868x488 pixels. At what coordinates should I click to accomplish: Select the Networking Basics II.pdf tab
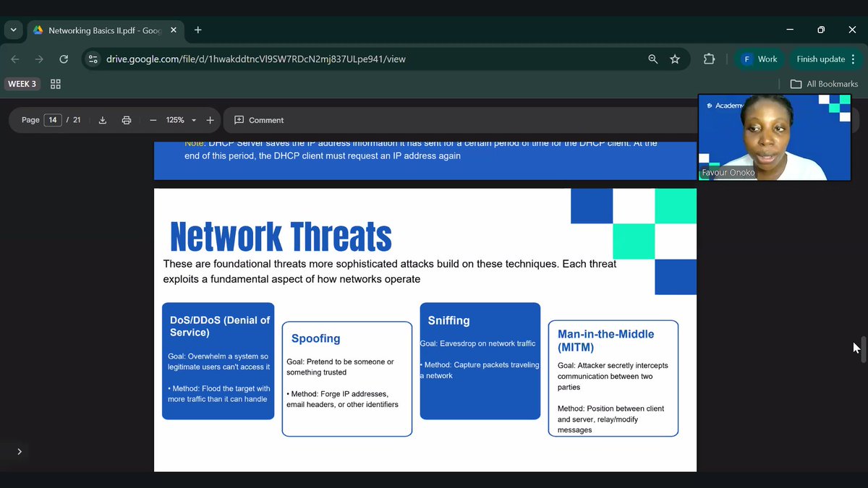click(x=101, y=30)
